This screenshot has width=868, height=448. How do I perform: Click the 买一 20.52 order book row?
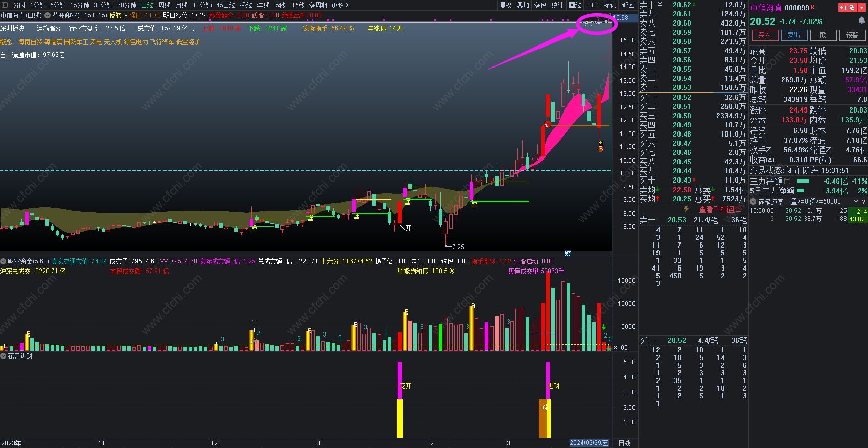[x=693, y=97]
